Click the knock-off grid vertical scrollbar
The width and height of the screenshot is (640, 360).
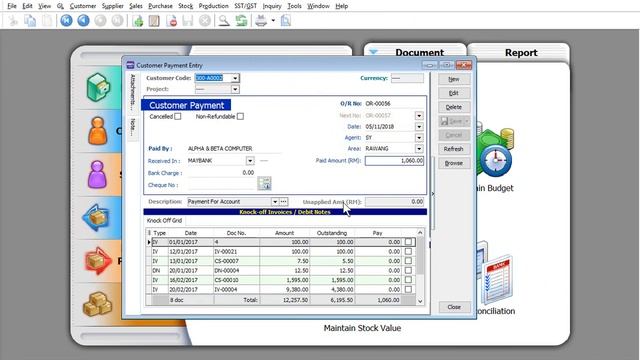pyautogui.click(x=420, y=267)
